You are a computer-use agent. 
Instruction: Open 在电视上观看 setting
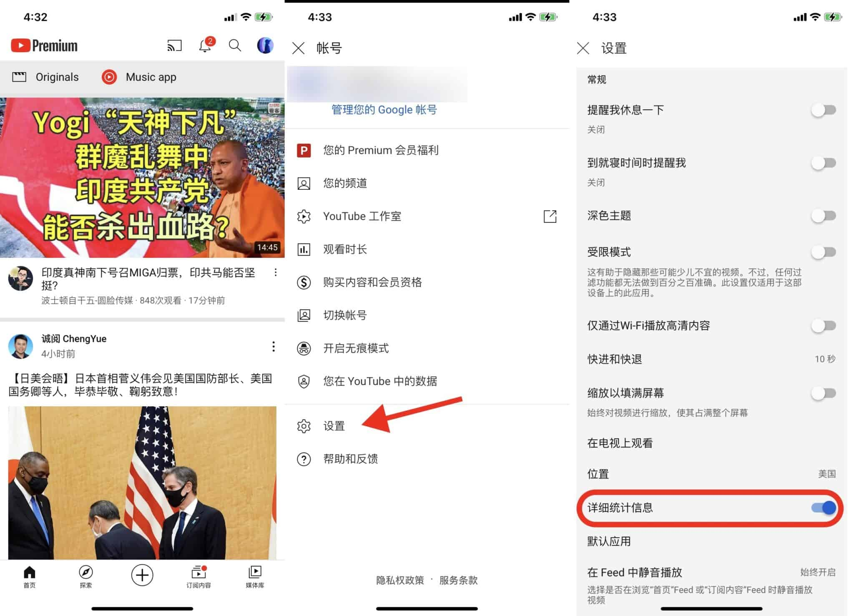[x=711, y=443]
